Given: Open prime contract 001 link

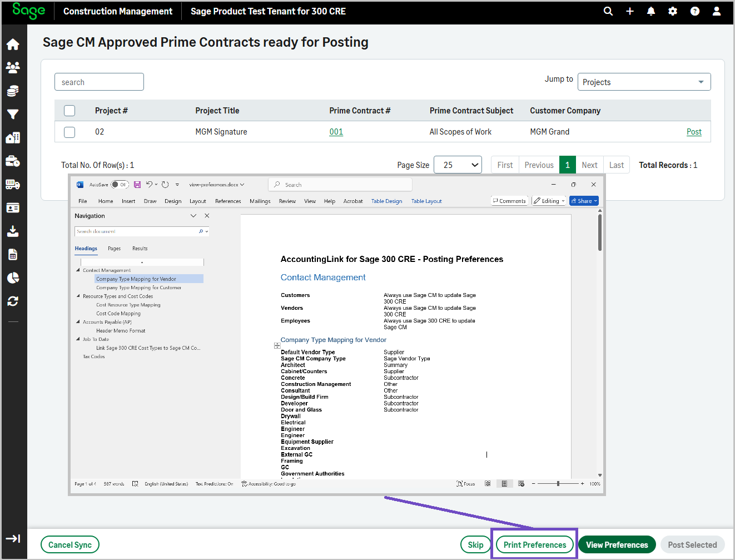Looking at the screenshot, I should (x=336, y=132).
